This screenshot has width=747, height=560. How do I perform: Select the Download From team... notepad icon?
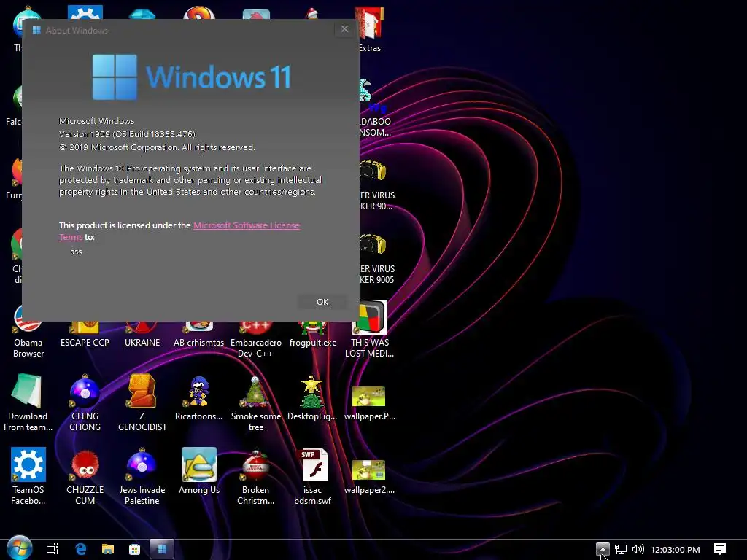[28, 402]
